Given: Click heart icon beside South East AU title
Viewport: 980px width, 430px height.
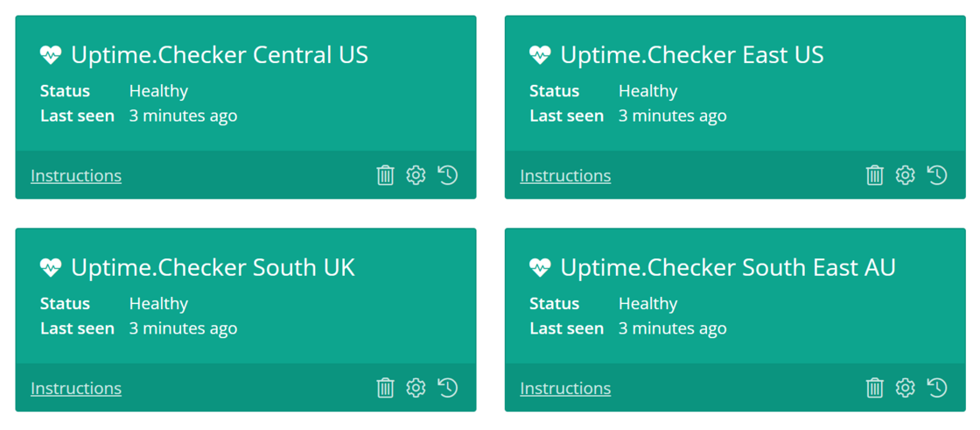Looking at the screenshot, I should tap(541, 268).
